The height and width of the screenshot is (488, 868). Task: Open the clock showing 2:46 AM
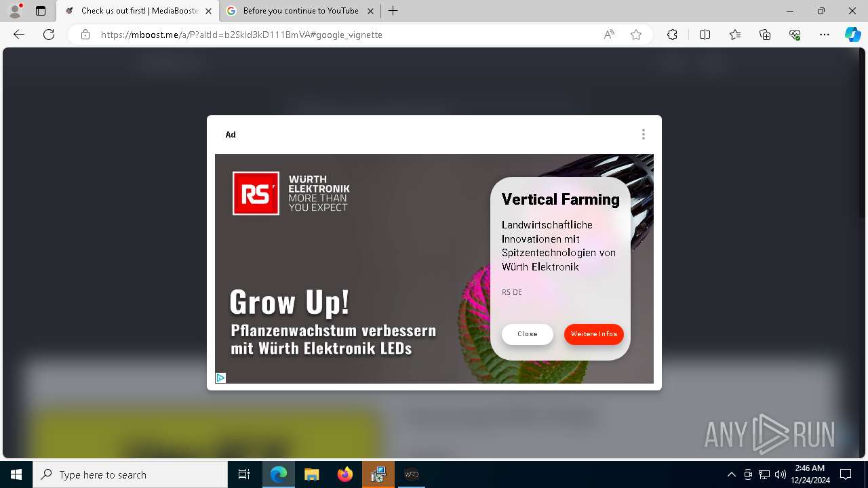810,474
